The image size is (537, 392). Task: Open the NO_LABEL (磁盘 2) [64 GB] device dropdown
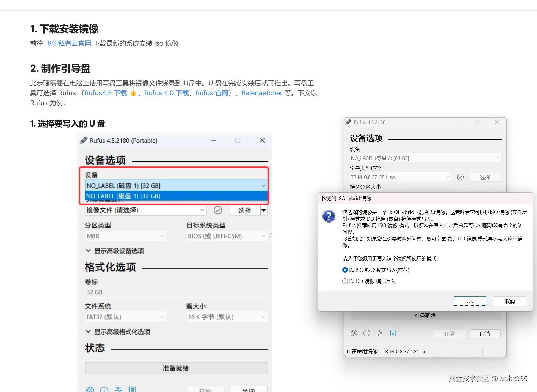[x=425, y=158]
